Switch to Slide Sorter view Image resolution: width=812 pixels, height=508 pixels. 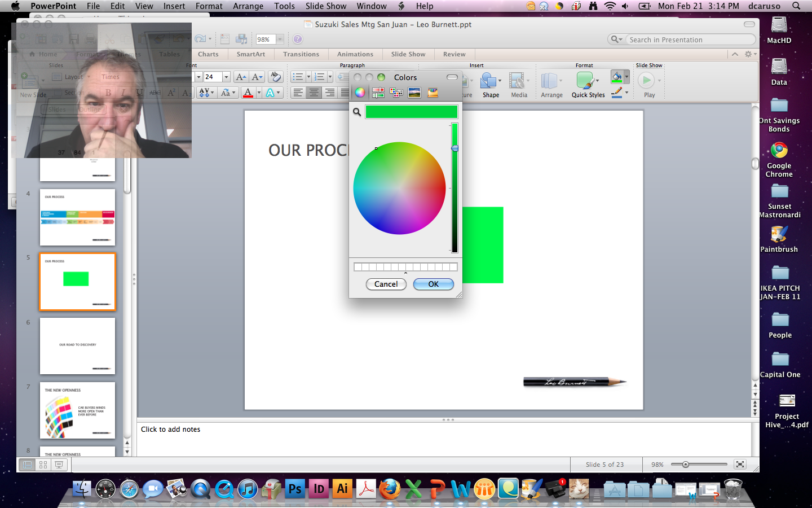pyautogui.click(x=43, y=465)
